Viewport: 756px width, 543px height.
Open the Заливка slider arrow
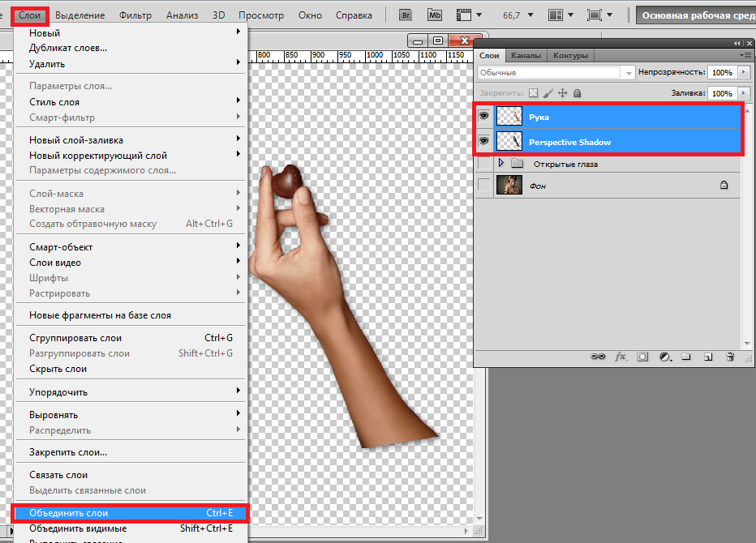[x=744, y=93]
